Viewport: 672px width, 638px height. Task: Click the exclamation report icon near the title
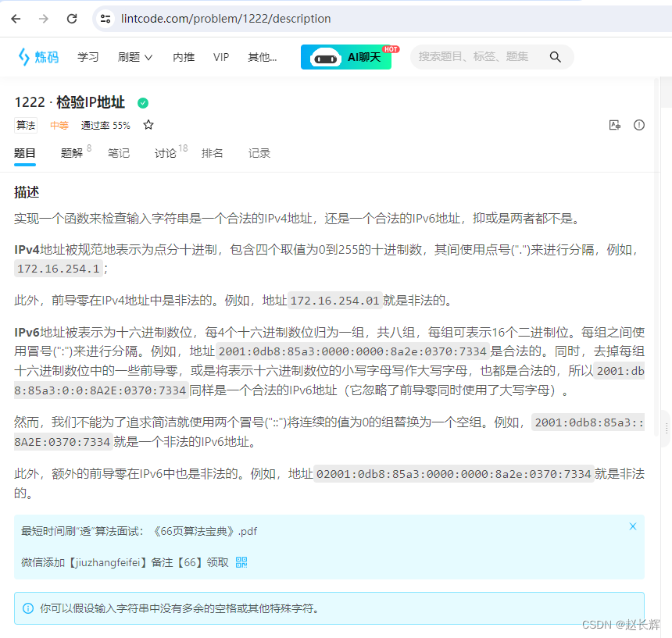tap(639, 125)
